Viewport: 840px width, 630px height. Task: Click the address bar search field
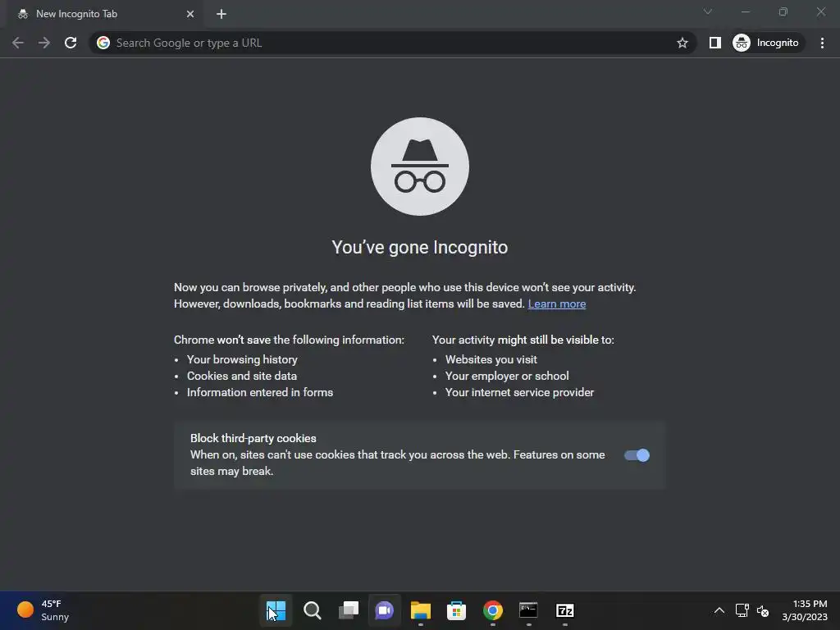[x=394, y=43]
